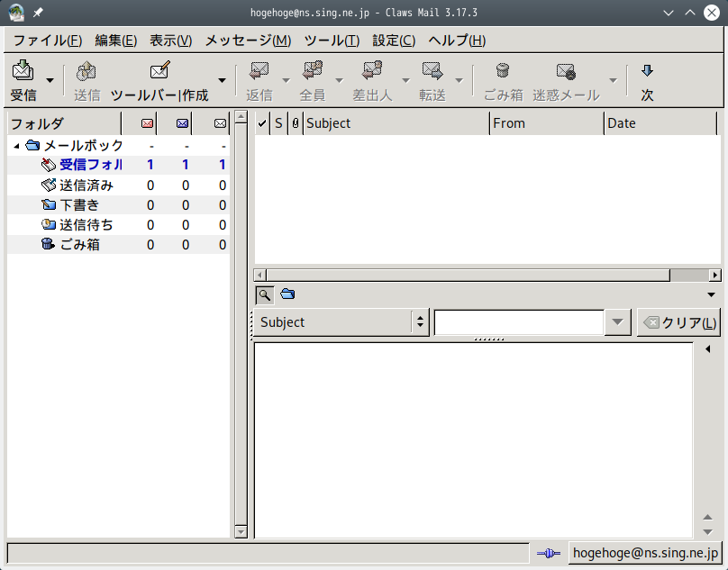Click the unread messages column icon in folder header
The width and height of the screenshot is (728, 570).
[183, 123]
